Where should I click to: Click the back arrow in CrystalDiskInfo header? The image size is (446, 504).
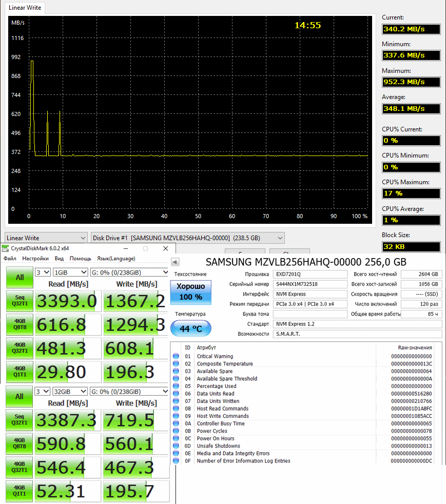point(175,262)
